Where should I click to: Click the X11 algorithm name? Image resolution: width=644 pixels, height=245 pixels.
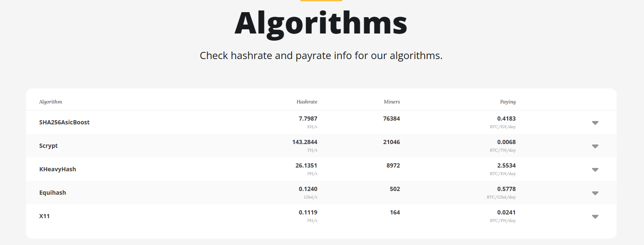pos(44,216)
